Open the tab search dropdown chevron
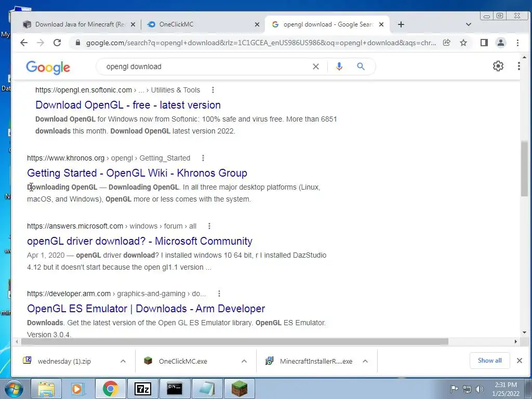 (x=469, y=24)
